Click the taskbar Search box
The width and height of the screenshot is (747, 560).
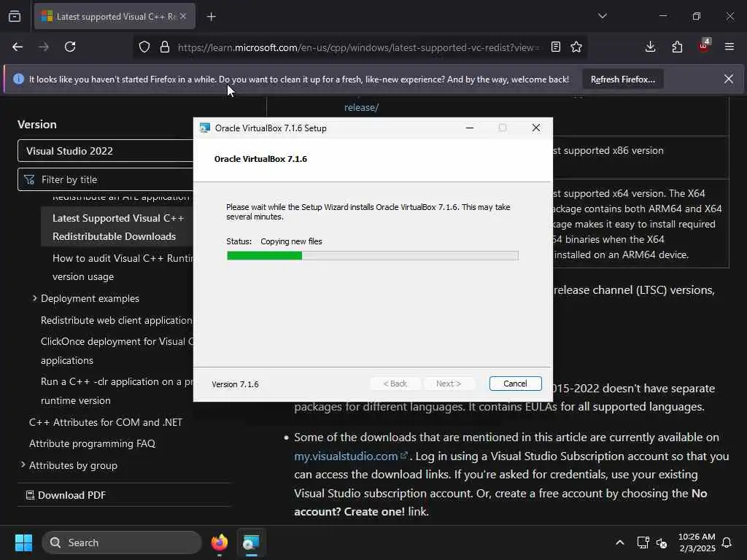click(x=122, y=542)
